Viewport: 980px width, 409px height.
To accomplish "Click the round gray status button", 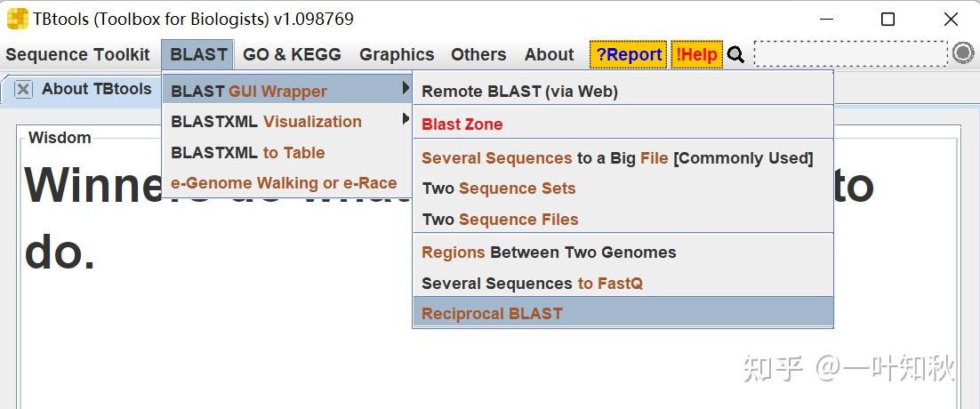I will 963,53.
